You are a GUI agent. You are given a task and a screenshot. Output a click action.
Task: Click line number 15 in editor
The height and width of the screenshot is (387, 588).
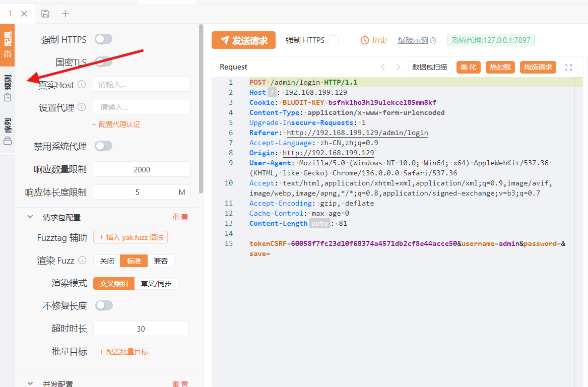coord(229,244)
